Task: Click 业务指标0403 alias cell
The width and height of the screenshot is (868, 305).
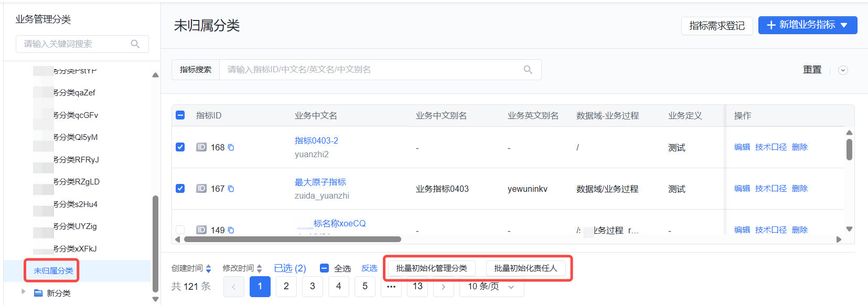Action: tap(442, 189)
